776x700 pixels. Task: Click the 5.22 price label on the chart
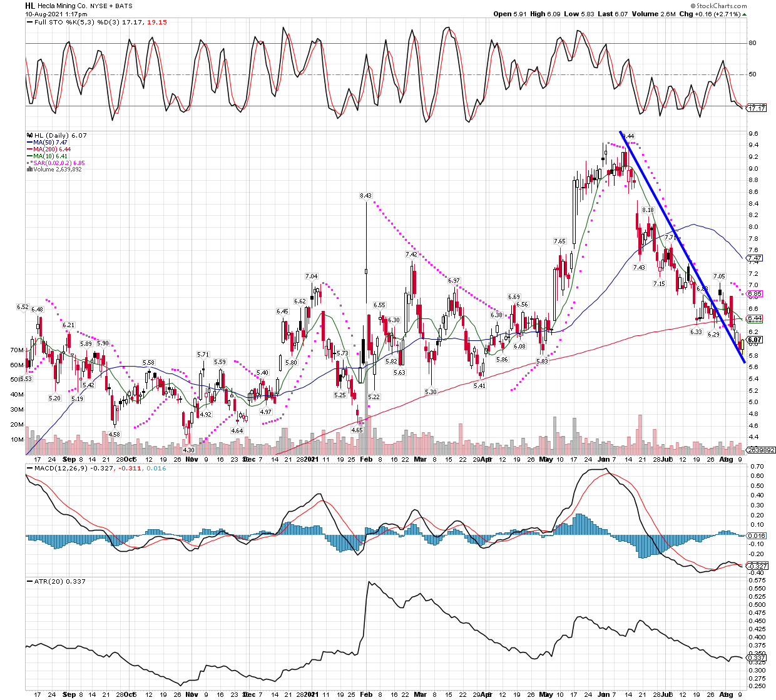[x=374, y=397]
